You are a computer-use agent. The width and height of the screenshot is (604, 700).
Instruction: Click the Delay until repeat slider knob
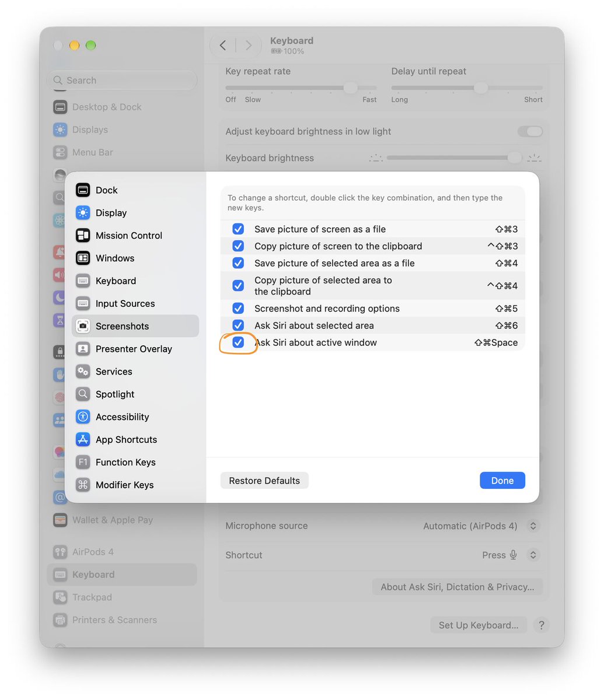click(481, 88)
